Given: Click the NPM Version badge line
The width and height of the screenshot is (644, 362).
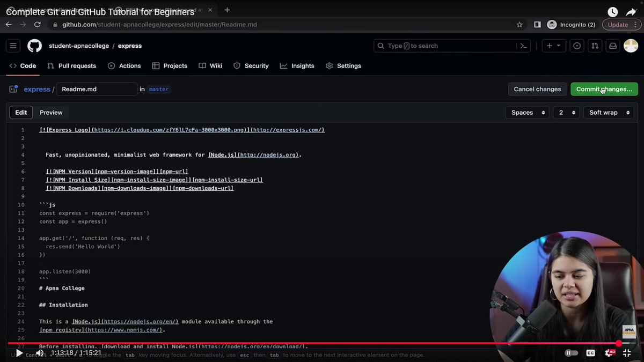Looking at the screenshot, I should (117, 172).
